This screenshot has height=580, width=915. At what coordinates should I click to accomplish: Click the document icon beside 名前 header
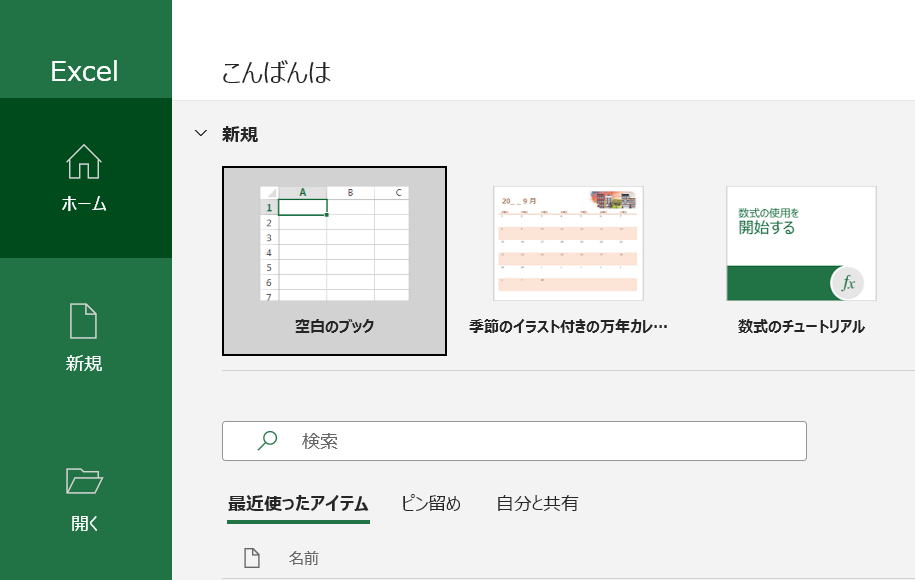click(251, 558)
